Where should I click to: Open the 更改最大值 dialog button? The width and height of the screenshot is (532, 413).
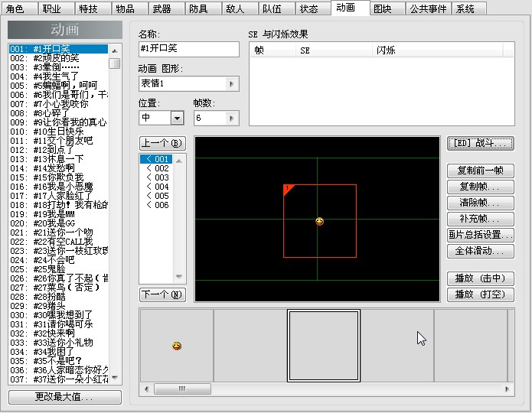coord(65,397)
